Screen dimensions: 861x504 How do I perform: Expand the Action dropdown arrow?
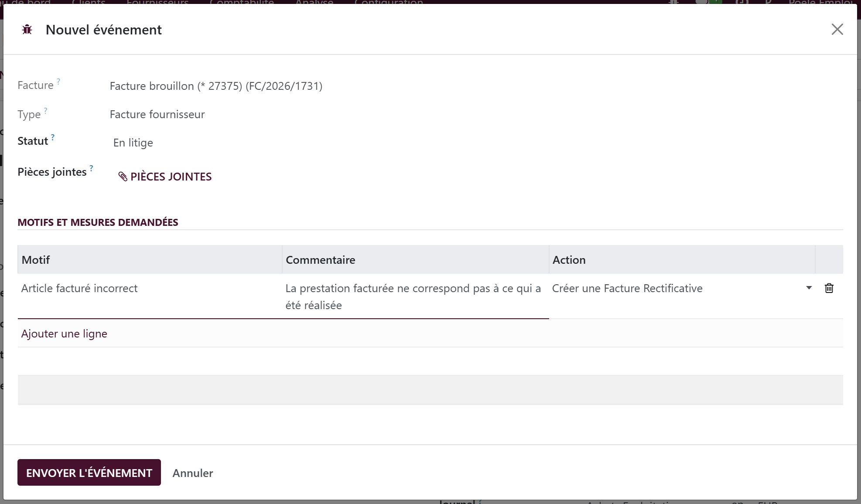click(x=809, y=288)
